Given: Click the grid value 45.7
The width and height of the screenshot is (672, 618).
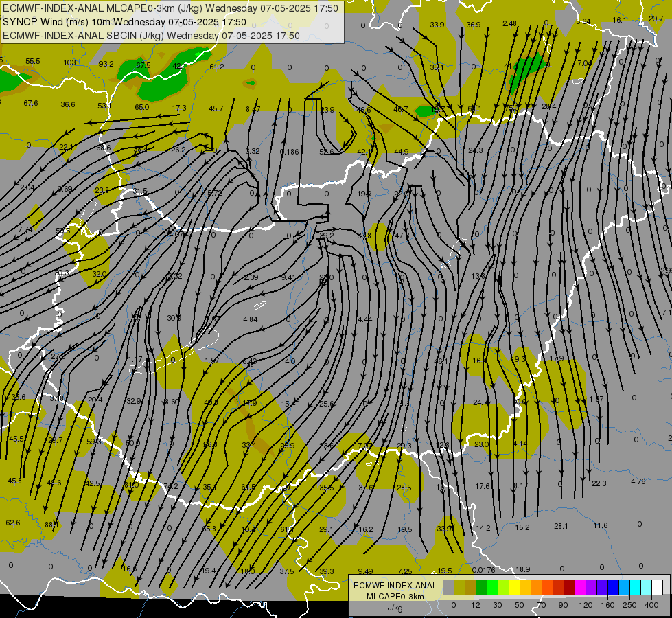Looking at the screenshot, I should (216, 108).
